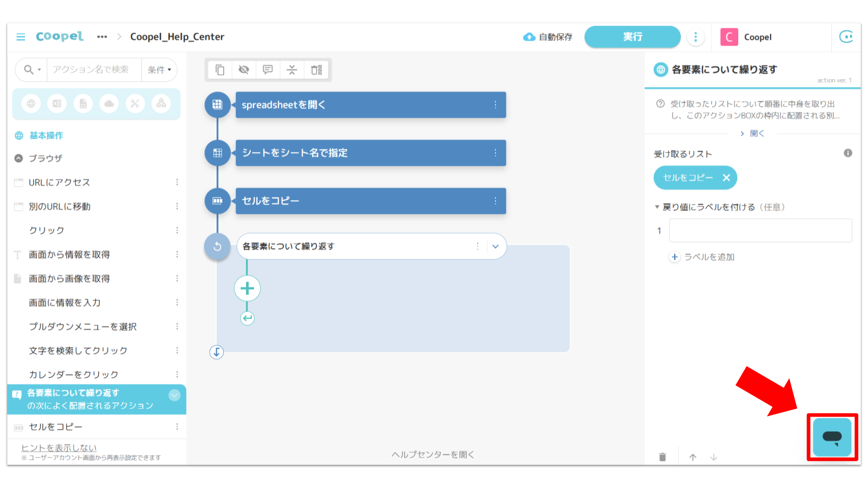Select the URLにアクセス action
The width and height of the screenshot is (868, 488).
coord(59,182)
